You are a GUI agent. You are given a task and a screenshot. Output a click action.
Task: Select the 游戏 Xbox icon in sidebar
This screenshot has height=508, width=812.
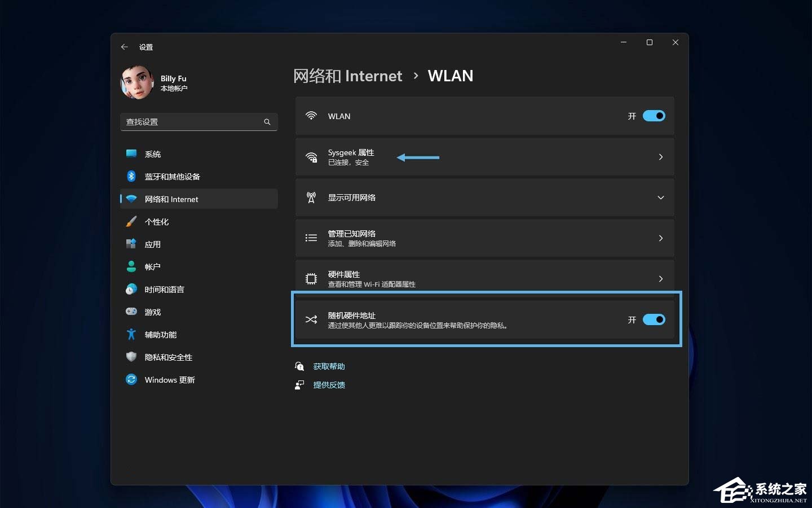pos(131,312)
